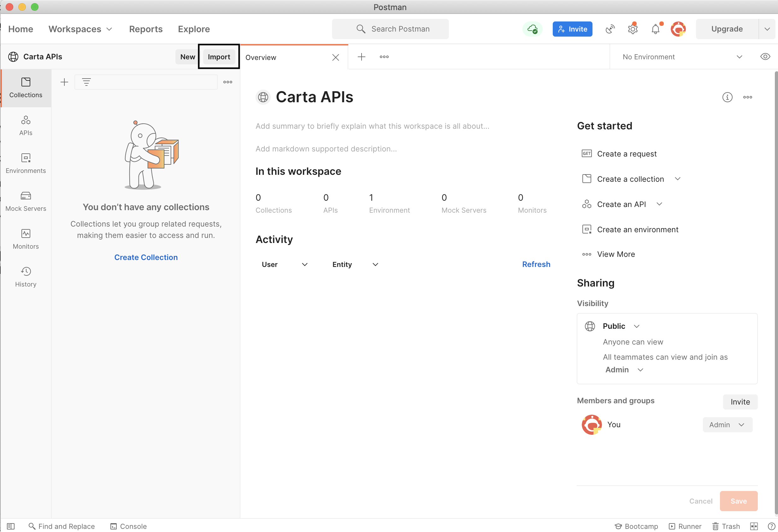
Task: Toggle environment quick look eye icon
Action: pyautogui.click(x=765, y=56)
